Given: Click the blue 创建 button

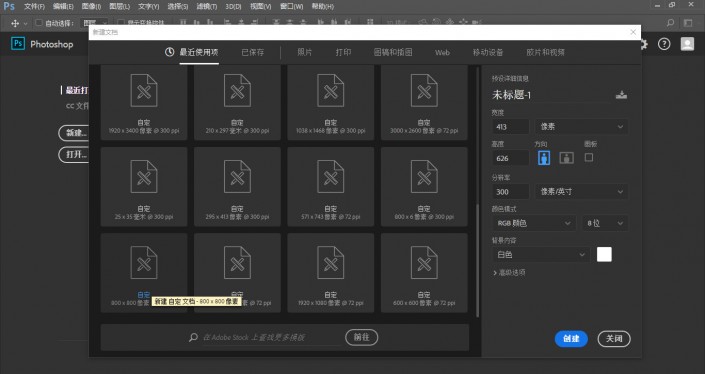Looking at the screenshot, I should point(571,338).
